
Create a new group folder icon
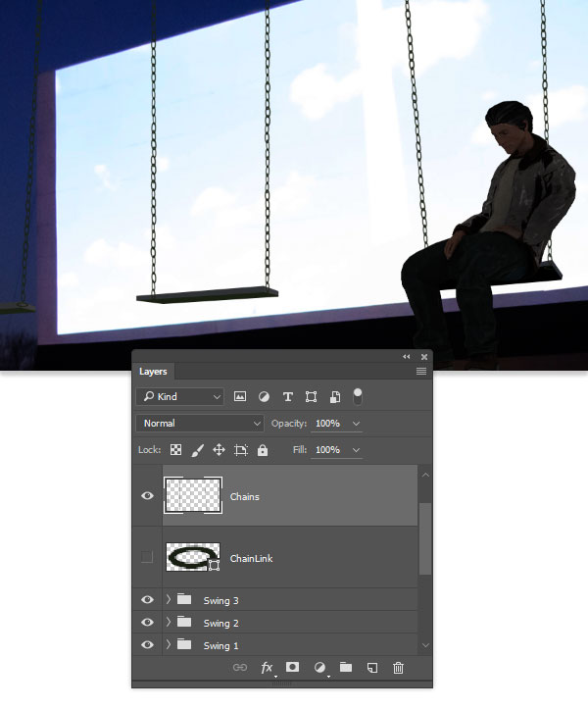pos(346,667)
